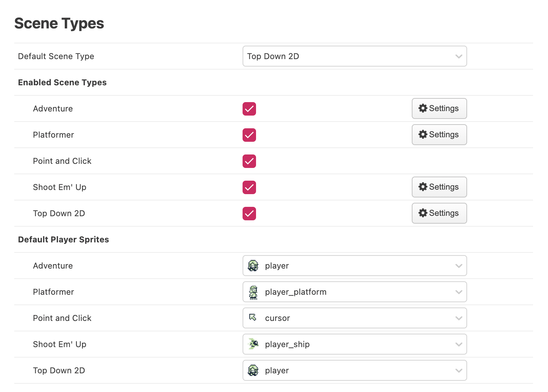Open the Shoot Em' Up sprite dropdown arrow

tap(459, 344)
